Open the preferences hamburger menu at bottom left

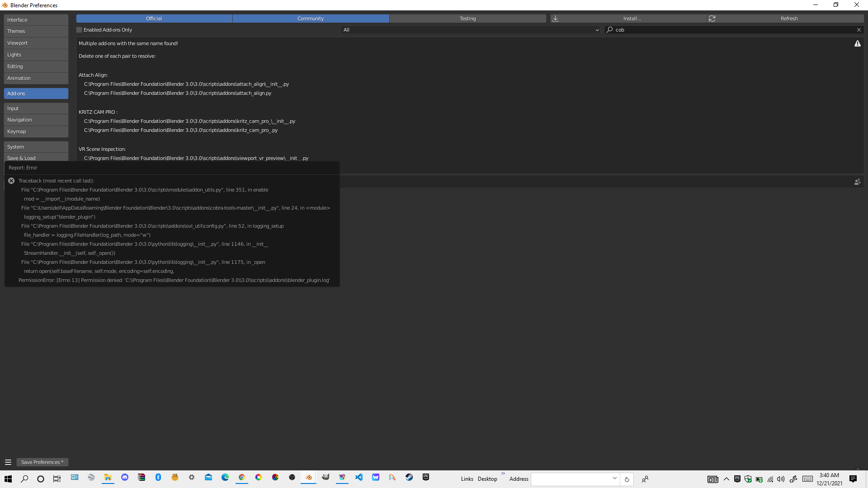(8, 462)
